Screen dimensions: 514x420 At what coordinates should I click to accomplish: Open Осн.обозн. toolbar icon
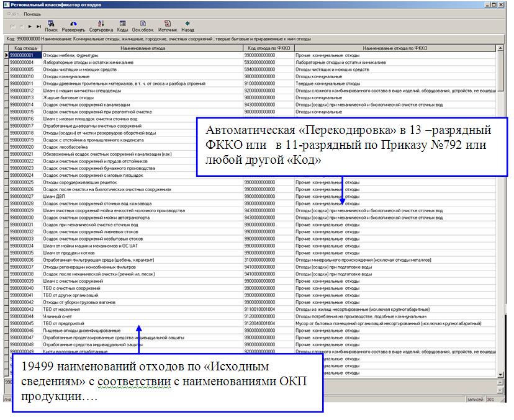click(x=143, y=24)
